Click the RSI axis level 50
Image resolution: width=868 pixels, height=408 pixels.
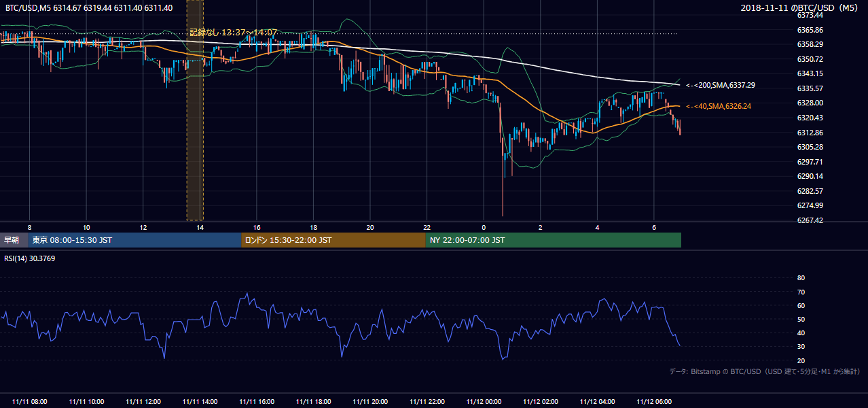(801, 319)
